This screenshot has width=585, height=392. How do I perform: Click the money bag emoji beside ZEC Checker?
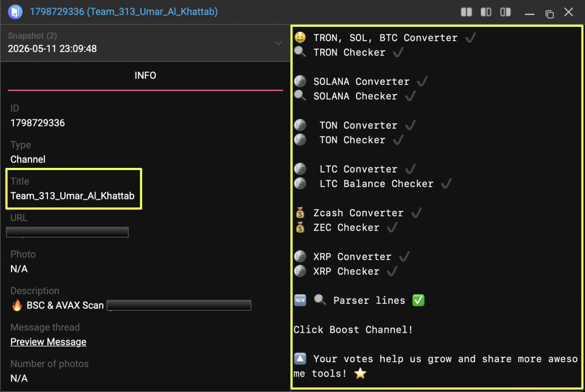tap(300, 227)
